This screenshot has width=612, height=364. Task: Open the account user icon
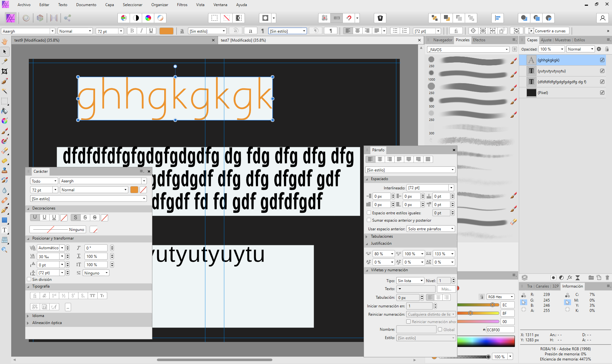602,18
